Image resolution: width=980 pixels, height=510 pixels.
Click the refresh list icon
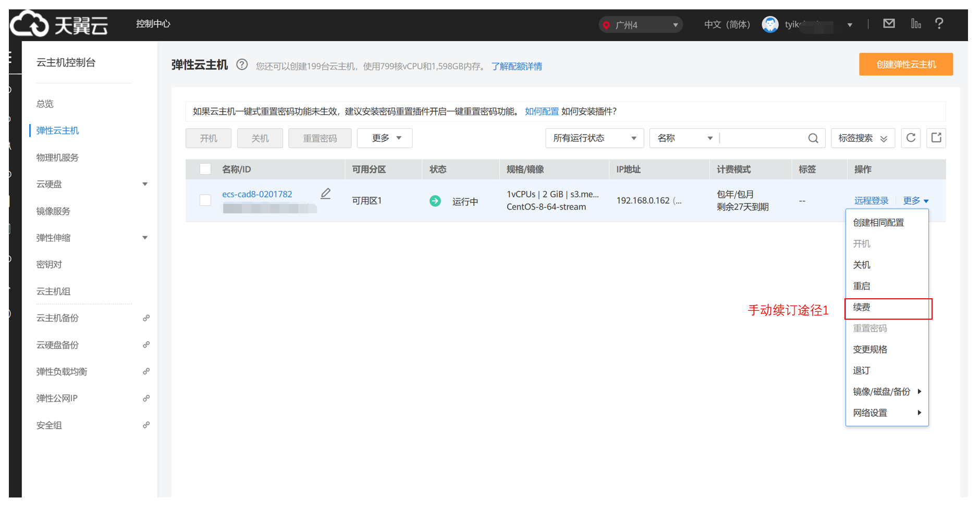(x=911, y=138)
